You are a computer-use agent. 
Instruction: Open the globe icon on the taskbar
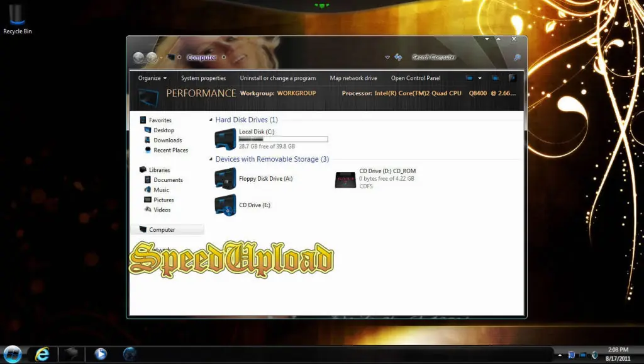[x=130, y=354]
